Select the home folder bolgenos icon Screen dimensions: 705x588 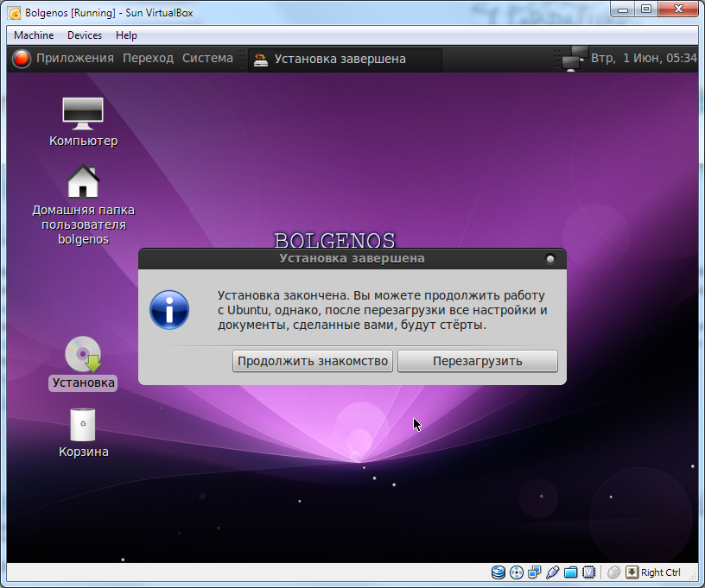(x=83, y=205)
